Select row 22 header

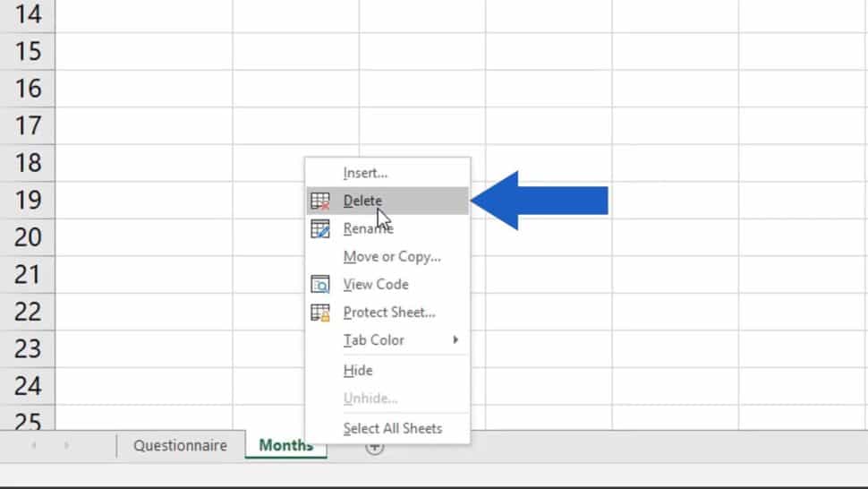(x=28, y=312)
